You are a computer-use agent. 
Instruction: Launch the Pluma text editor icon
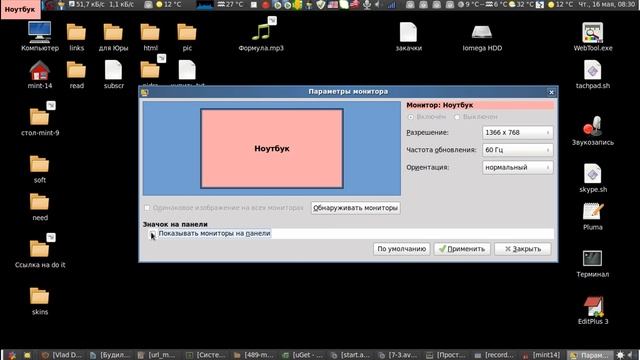(593, 211)
